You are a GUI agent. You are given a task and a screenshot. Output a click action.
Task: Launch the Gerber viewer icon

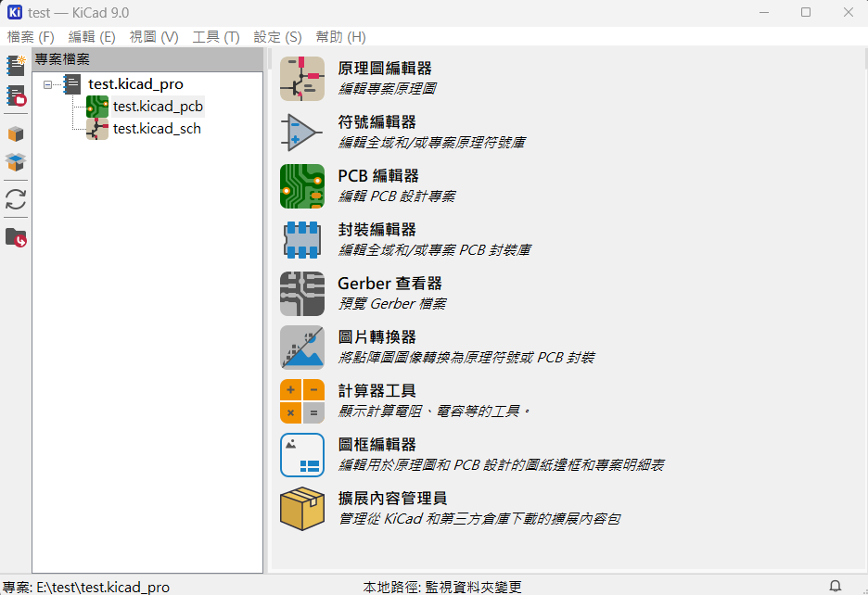click(x=301, y=294)
